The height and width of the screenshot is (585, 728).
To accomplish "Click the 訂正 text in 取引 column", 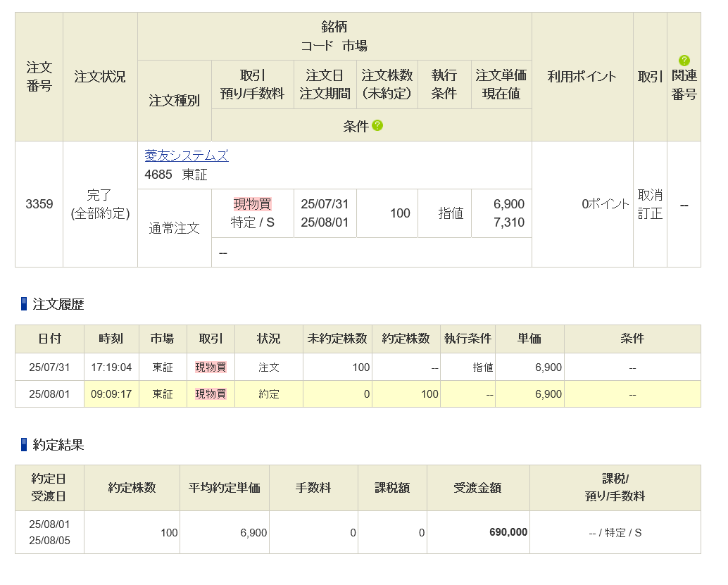I will 650,213.
